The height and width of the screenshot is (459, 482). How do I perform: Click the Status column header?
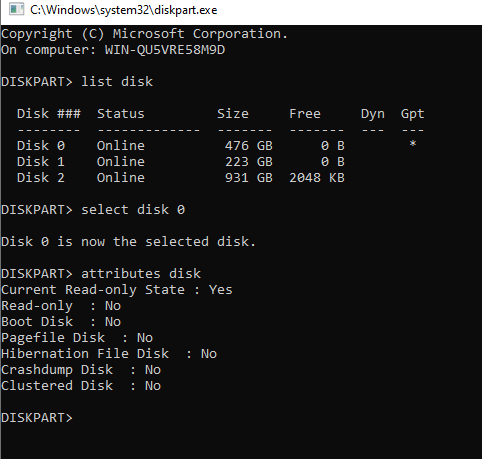click(x=121, y=114)
